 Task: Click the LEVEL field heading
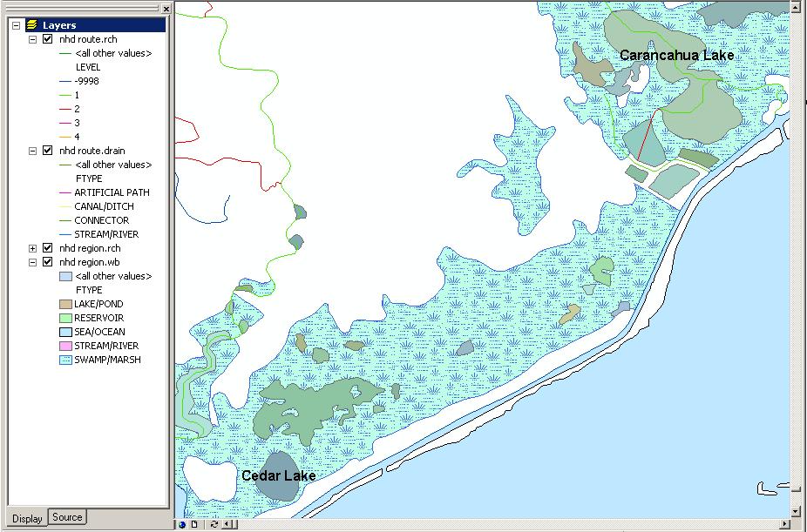pos(87,67)
